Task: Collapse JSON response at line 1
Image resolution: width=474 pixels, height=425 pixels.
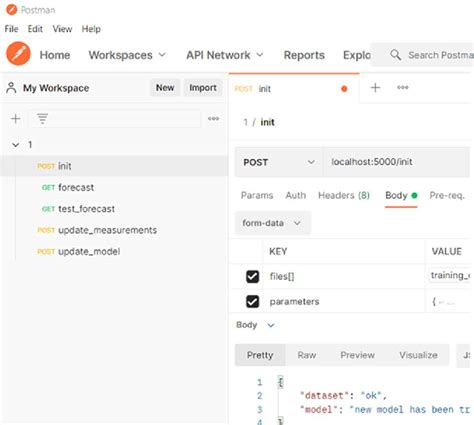Action: click(281, 381)
